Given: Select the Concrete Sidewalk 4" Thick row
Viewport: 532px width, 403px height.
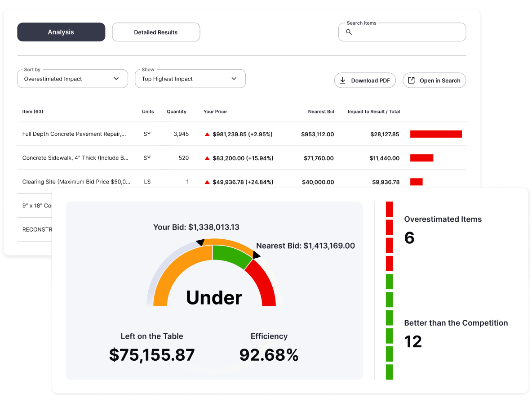Looking at the screenshot, I should tap(75, 158).
